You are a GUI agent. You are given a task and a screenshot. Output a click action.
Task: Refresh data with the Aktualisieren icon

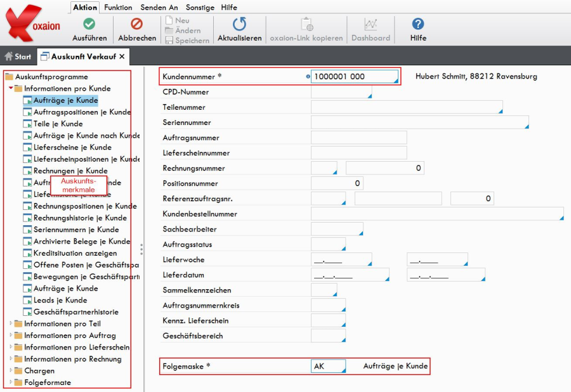(x=239, y=24)
